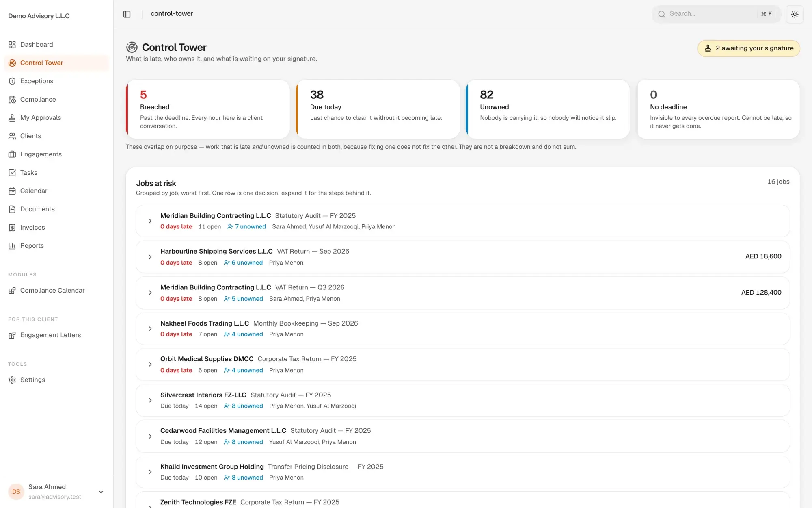Click the Search input field

point(717,14)
